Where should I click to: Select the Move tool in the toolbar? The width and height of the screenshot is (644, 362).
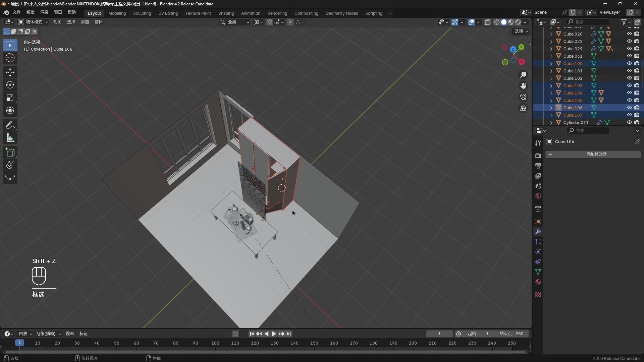pyautogui.click(x=10, y=72)
